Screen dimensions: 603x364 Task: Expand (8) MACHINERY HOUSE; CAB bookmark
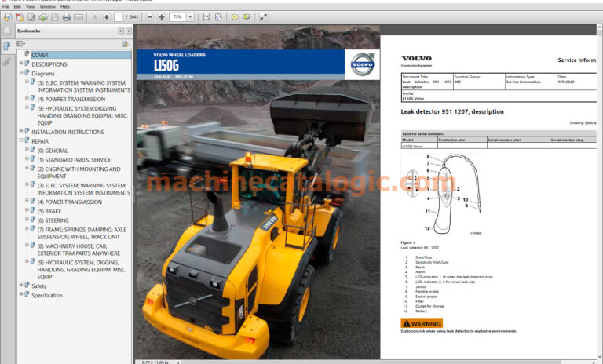coord(27,245)
